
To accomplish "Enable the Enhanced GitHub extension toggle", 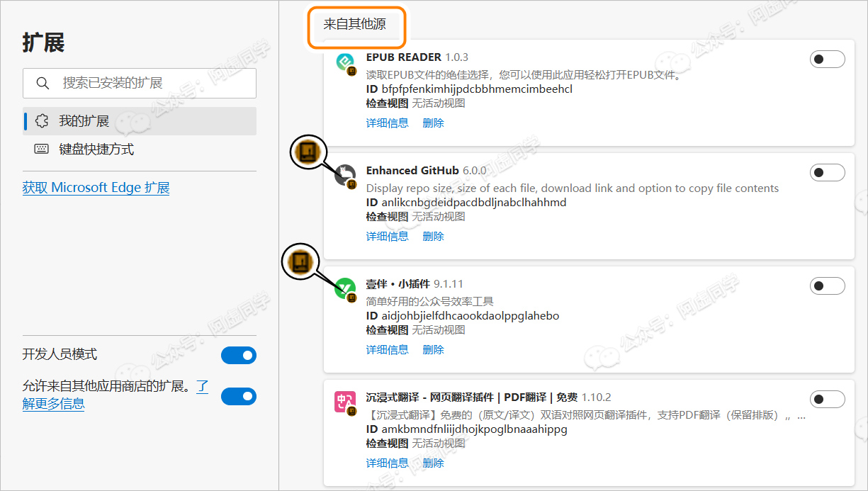I will [827, 172].
